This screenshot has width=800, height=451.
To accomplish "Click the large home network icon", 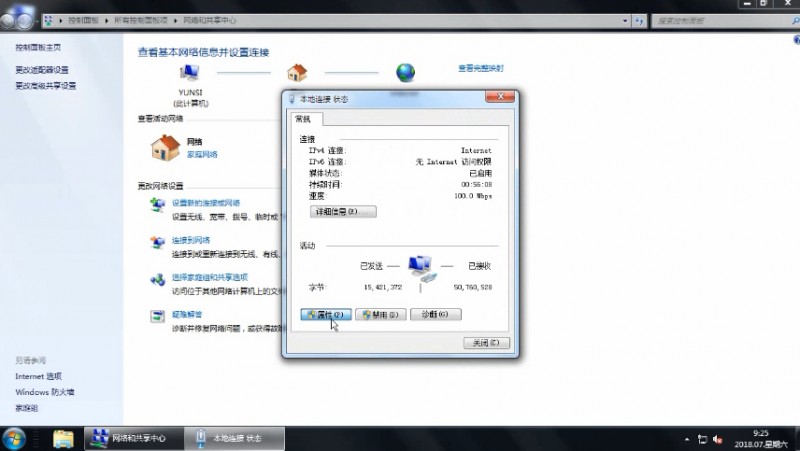I will [166, 147].
